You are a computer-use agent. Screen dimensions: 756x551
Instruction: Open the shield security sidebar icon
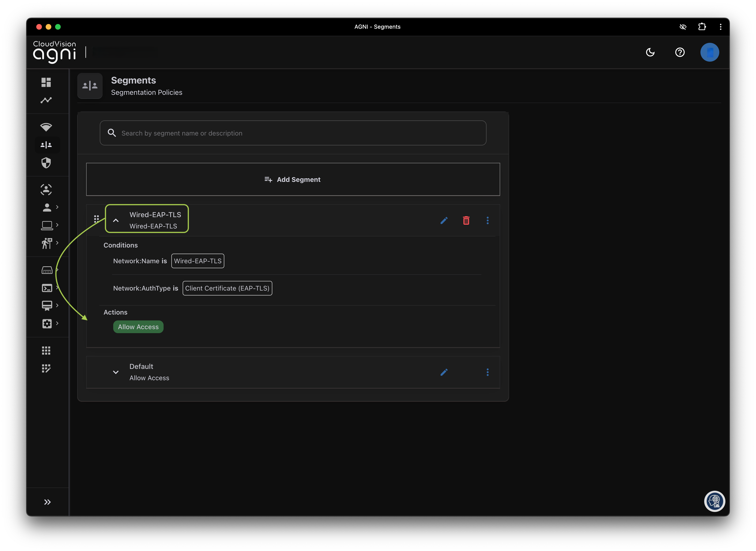click(x=46, y=163)
